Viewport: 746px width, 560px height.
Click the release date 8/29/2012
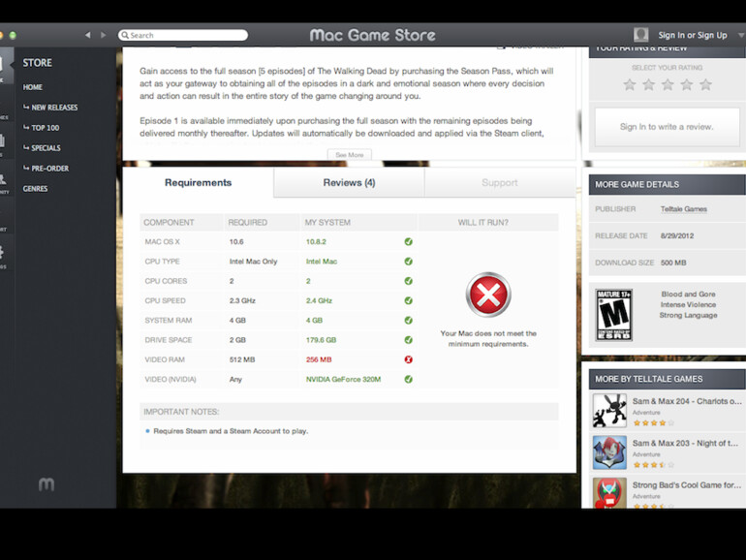point(677,235)
